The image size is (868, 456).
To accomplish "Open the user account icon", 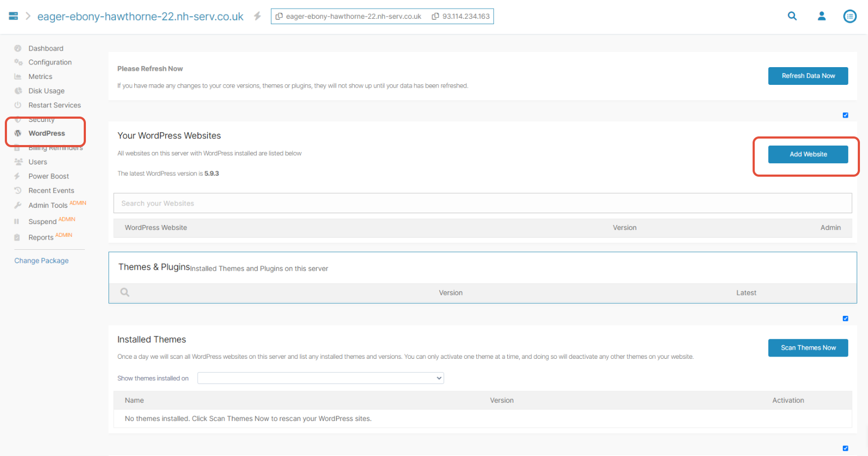I will pos(821,16).
